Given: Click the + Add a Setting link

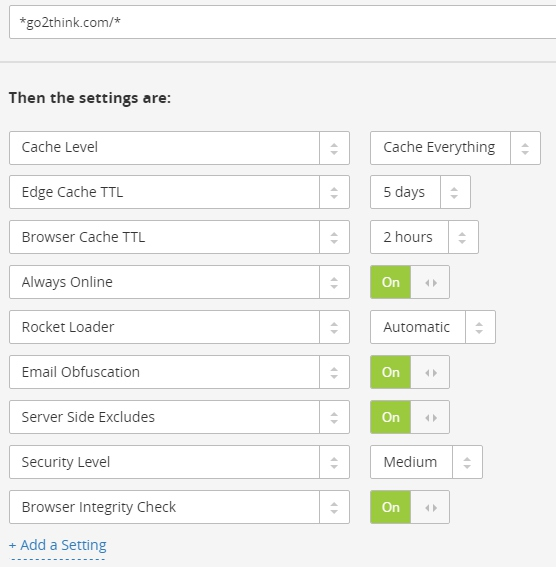Looking at the screenshot, I should (58, 545).
